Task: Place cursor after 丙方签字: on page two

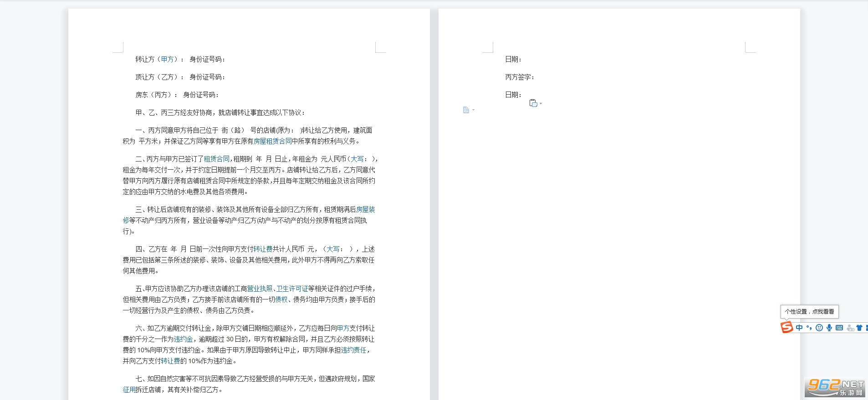Action: coord(536,77)
